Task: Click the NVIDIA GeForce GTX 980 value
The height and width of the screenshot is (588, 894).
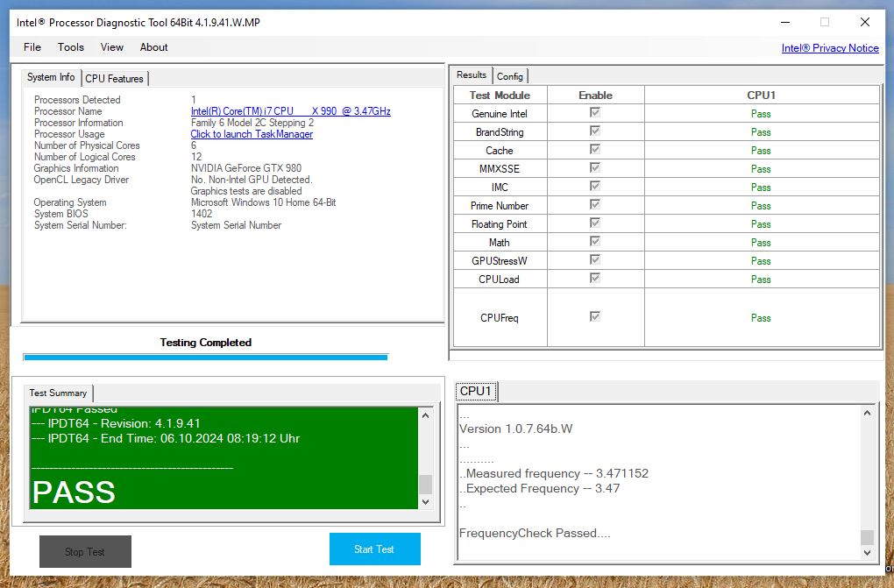Action: [x=246, y=168]
